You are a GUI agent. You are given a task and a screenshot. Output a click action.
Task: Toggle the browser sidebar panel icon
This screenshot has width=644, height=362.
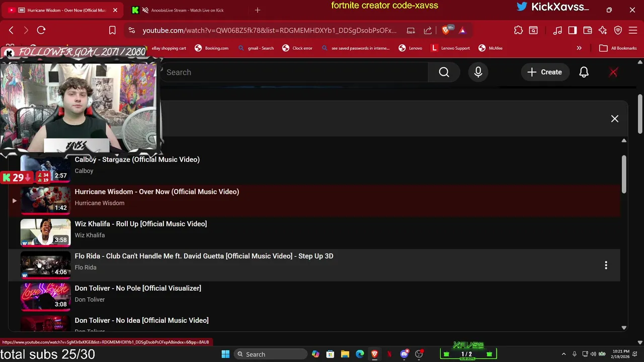click(573, 30)
